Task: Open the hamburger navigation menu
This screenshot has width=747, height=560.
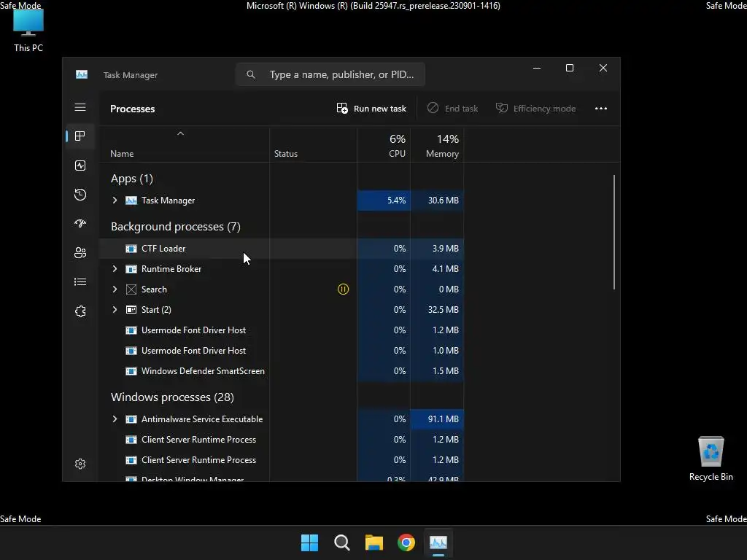Action: click(x=80, y=107)
